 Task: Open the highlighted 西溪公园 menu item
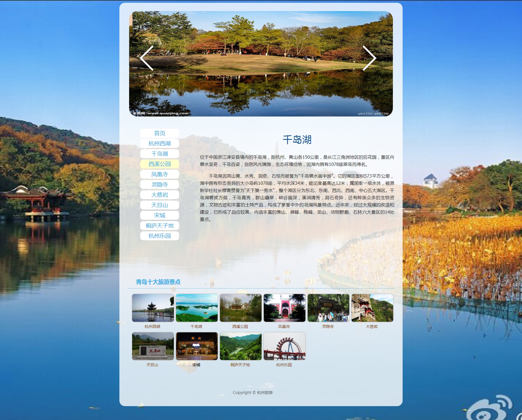(159, 164)
